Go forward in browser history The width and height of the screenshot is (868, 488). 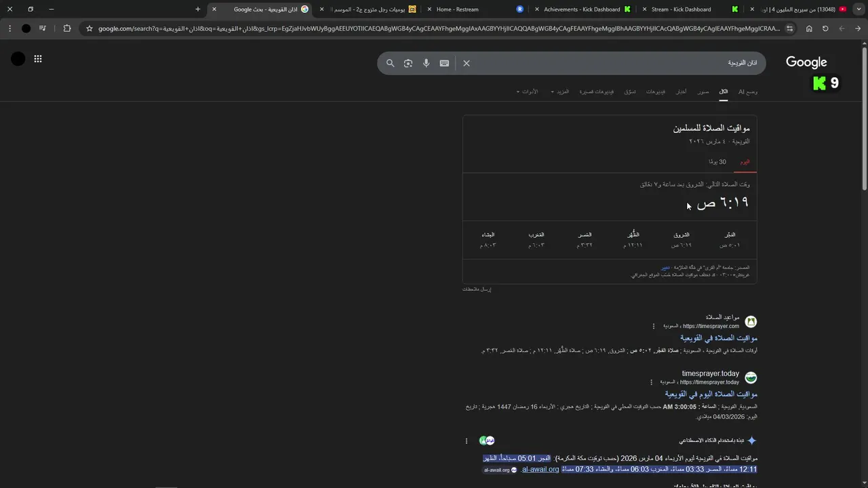pos(842,28)
